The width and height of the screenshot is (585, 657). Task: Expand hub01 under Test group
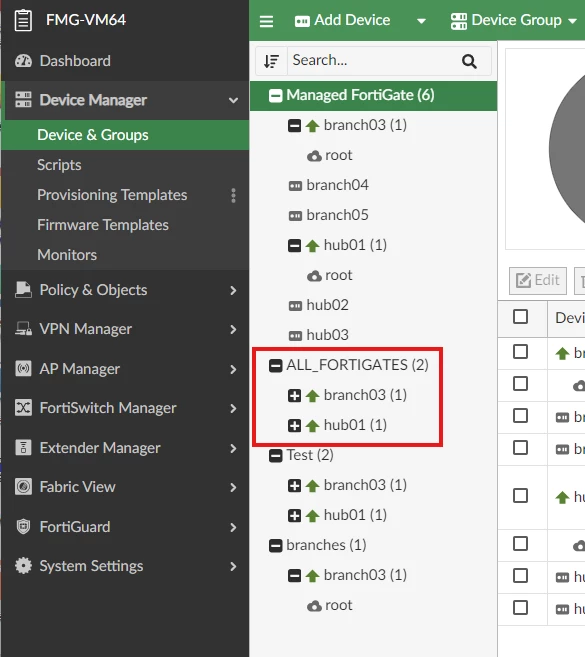point(294,515)
